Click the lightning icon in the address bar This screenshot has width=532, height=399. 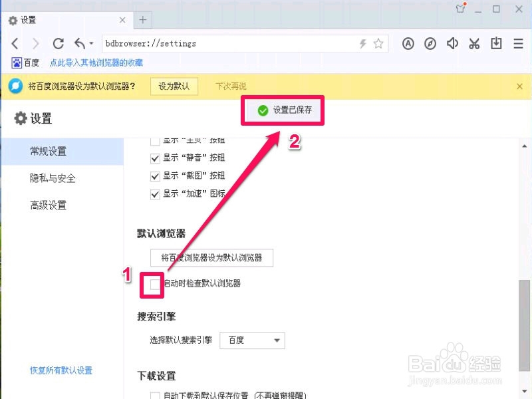tap(361, 43)
